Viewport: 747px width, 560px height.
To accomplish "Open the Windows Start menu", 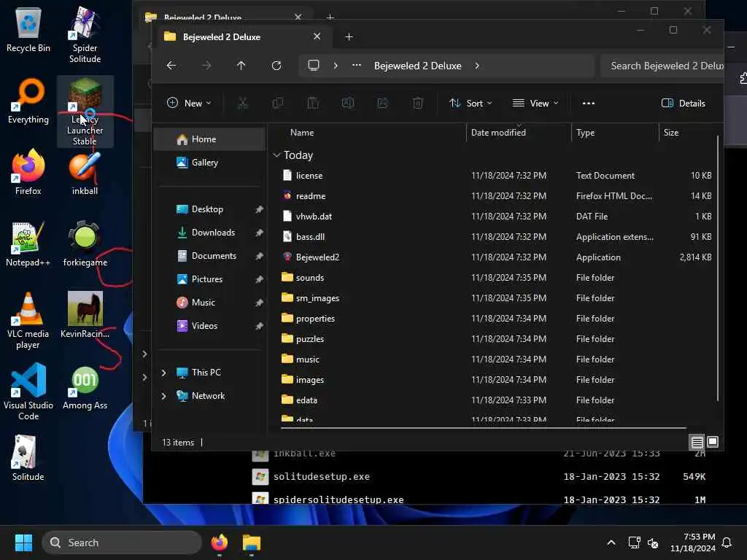I will pos(23,542).
